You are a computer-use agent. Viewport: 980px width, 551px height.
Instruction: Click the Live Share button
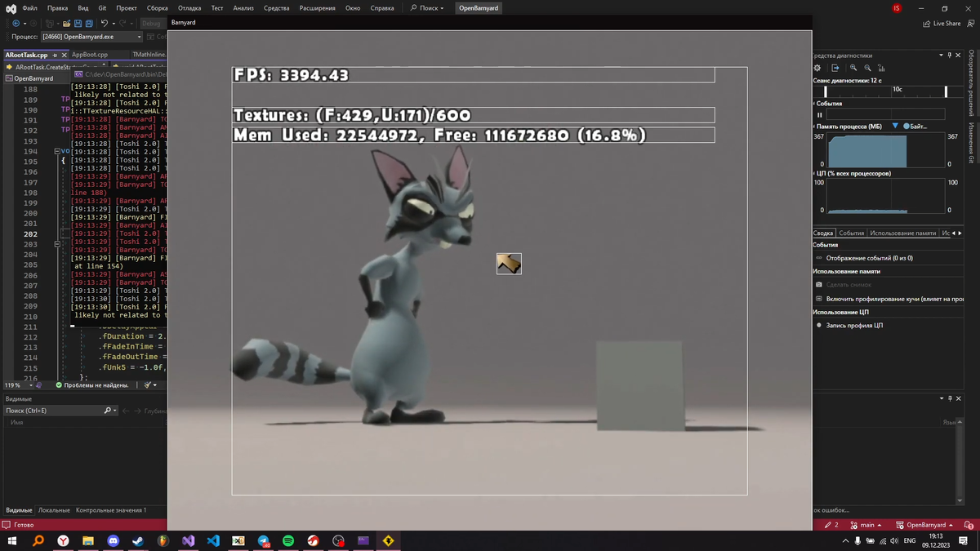[x=942, y=24]
